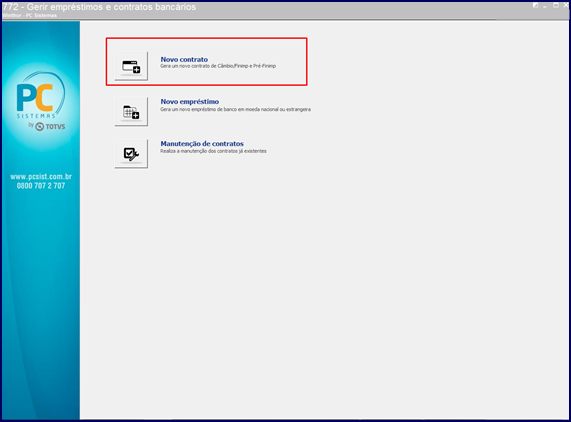This screenshot has width=571, height=422.
Task: Maximize the window from the title bar
Action: 556,5
